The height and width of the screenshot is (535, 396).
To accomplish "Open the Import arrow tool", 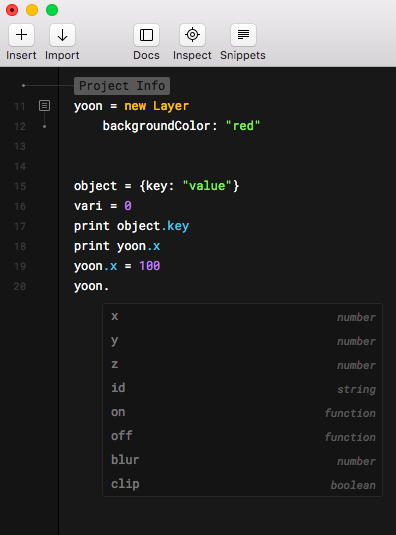I will tap(62, 35).
